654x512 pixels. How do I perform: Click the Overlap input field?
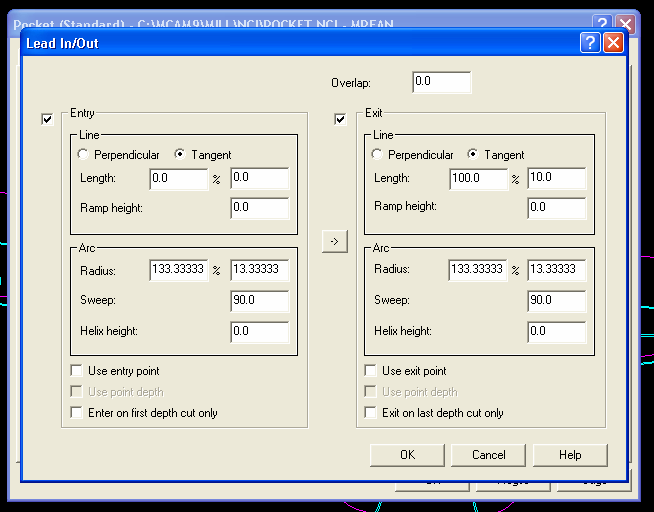pos(442,82)
